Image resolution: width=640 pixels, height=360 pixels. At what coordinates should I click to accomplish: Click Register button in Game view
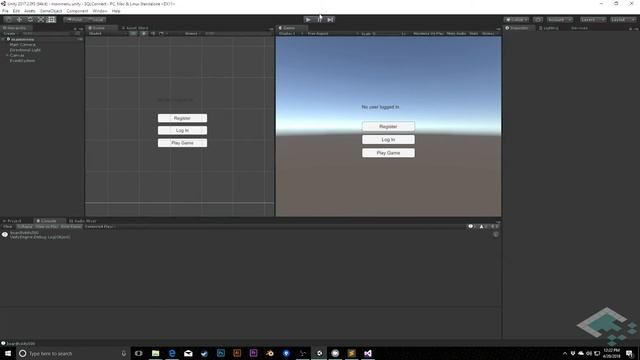(x=388, y=127)
